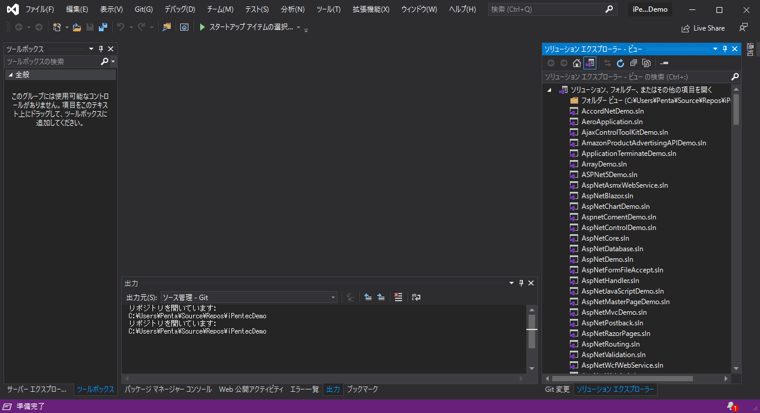Select the フォルダー ビュー item
760x413 pixels.
[649, 100]
